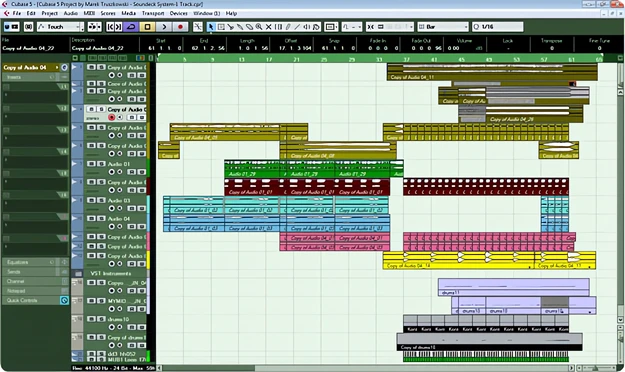Open the Project menu
Viewport: 625px width, 372px height.
tap(49, 13)
